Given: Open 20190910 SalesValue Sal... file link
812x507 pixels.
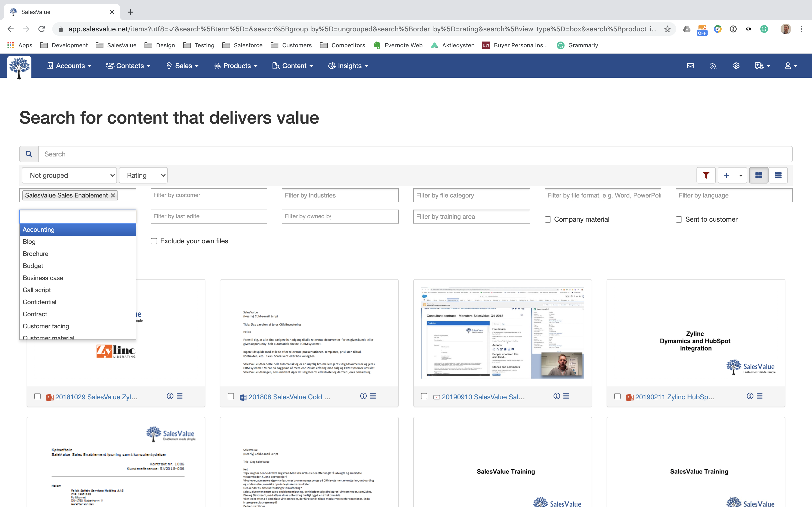Looking at the screenshot, I should point(483,397).
